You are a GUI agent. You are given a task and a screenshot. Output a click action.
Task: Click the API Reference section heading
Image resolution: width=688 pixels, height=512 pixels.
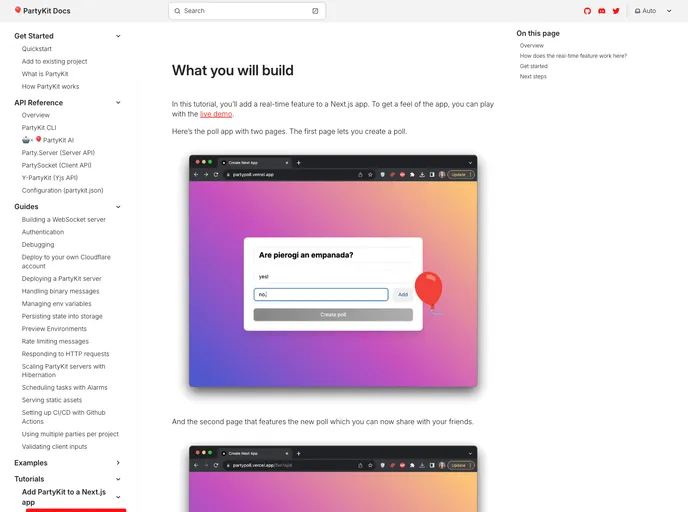tap(39, 103)
